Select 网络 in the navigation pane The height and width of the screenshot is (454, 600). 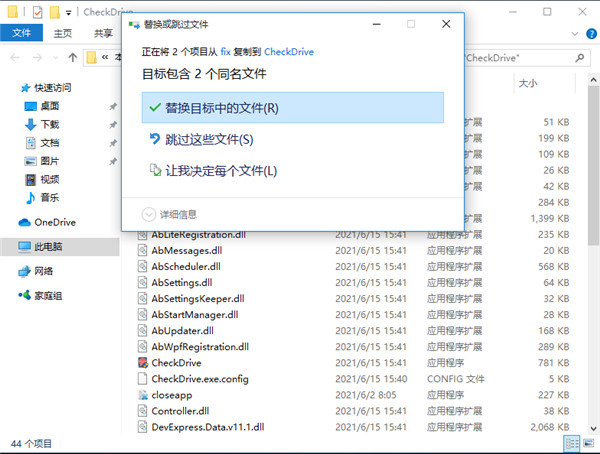click(x=43, y=271)
